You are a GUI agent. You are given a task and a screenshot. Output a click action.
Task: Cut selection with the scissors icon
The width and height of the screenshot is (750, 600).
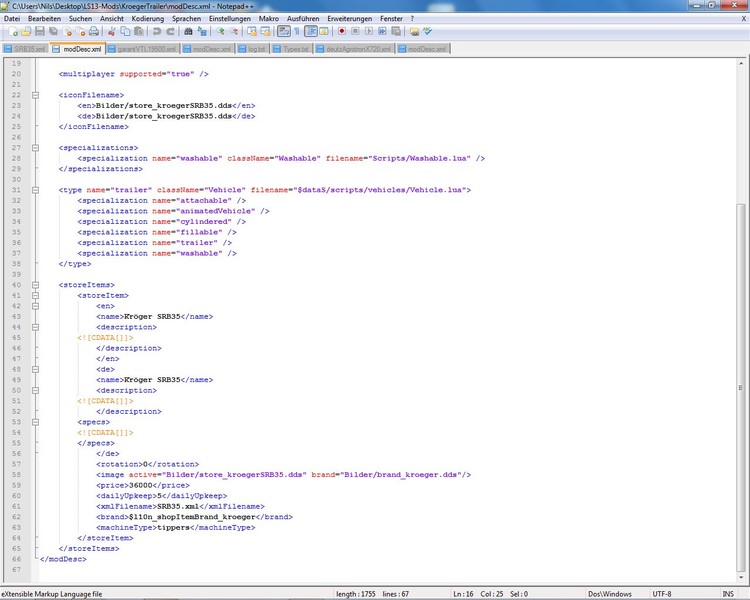pyautogui.click(x=111, y=32)
